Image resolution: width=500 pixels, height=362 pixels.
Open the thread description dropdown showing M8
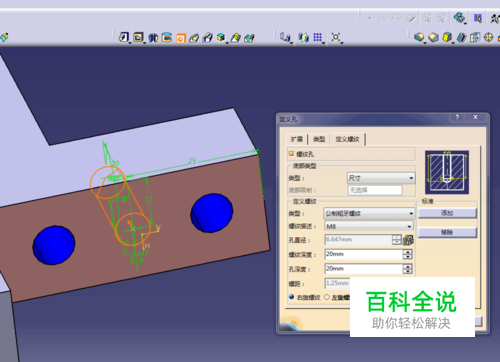tap(369, 226)
